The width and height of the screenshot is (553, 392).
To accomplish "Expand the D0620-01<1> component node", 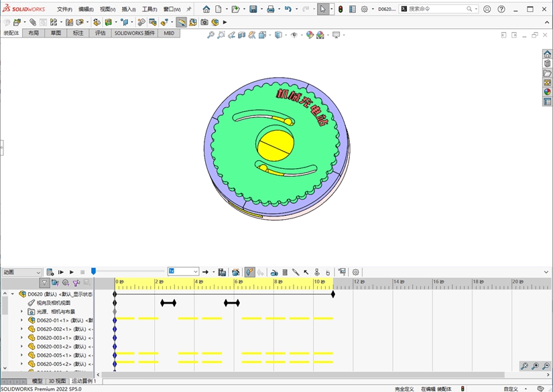I will pos(21,320).
